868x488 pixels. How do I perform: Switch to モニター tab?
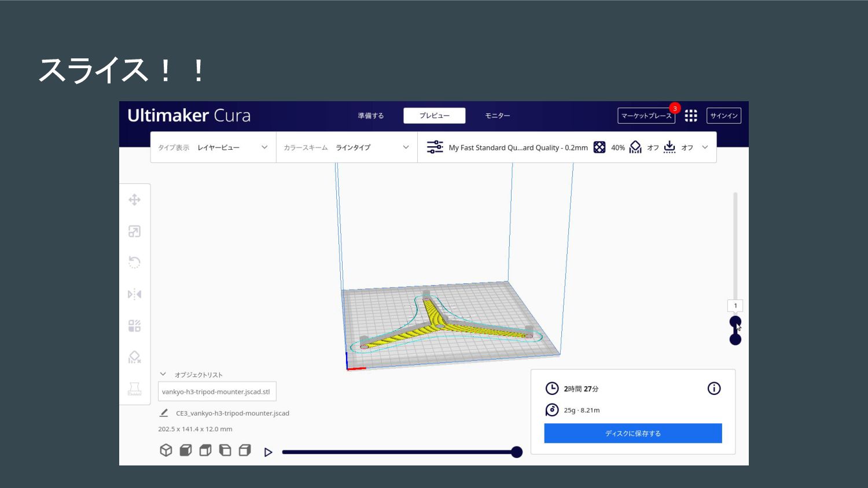[x=498, y=116]
